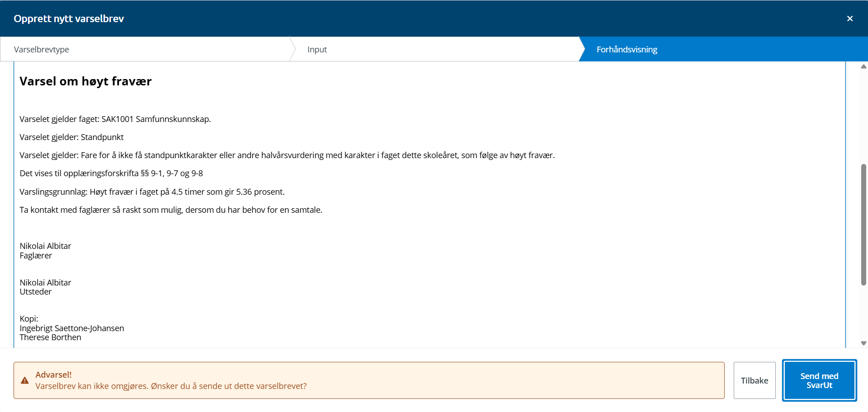Click the Utsteder label under Nikolai Albitar
868x412 pixels.
click(36, 292)
